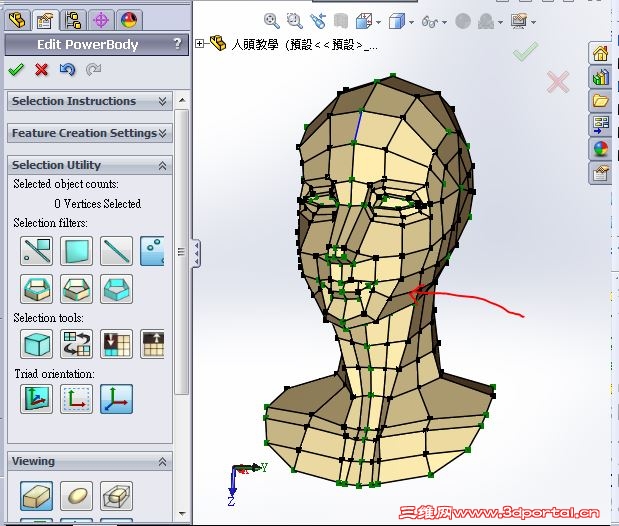Open the Design Library task pane
This screenshot has width=619, height=526.
tap(600, 77)
